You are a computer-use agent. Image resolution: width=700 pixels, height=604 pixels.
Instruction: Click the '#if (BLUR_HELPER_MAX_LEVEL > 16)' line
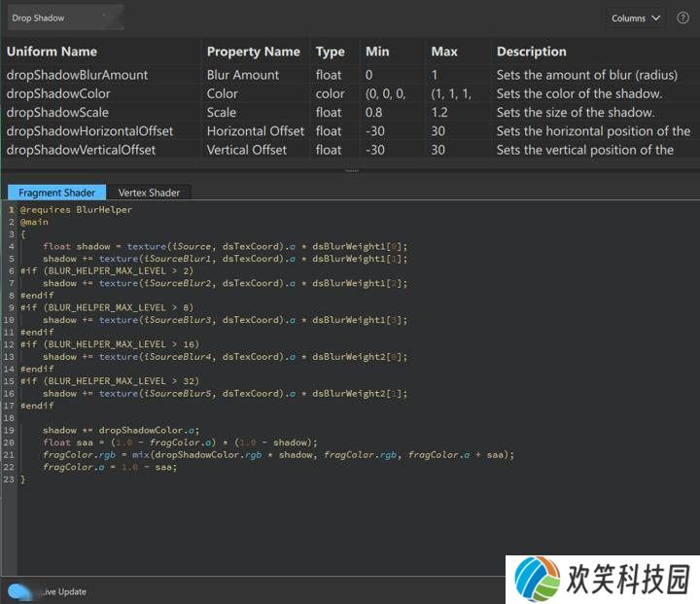click(109, 344)
